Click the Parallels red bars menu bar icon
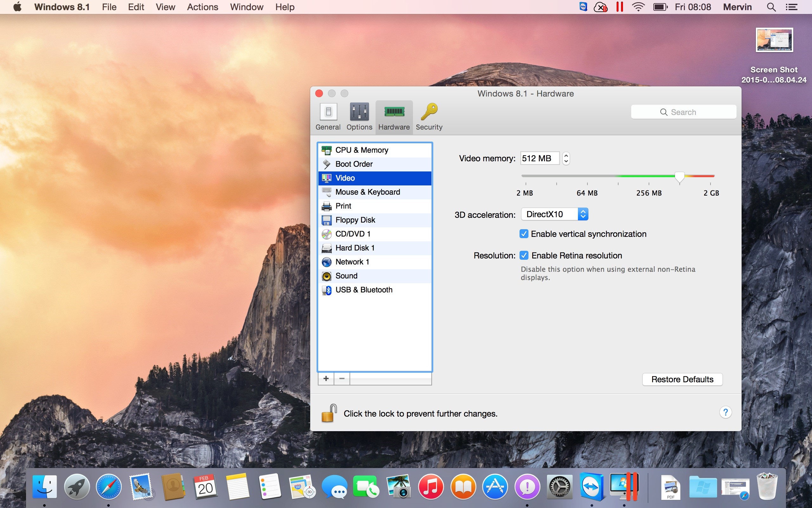 [619, 7]
